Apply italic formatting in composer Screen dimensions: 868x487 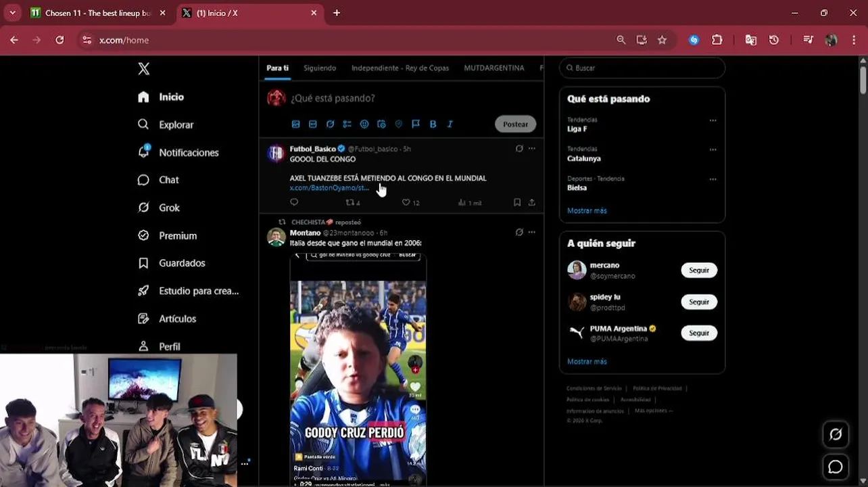[x=450, y=124]
